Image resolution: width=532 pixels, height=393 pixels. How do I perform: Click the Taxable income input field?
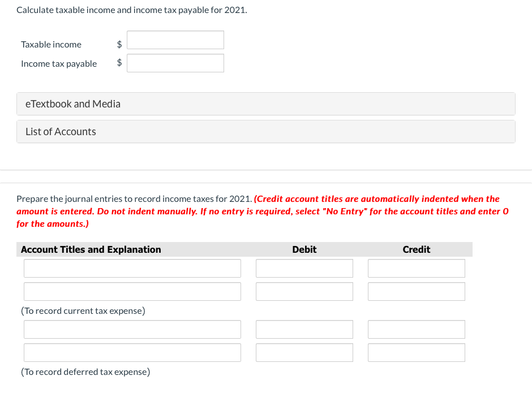coord(175,40)
